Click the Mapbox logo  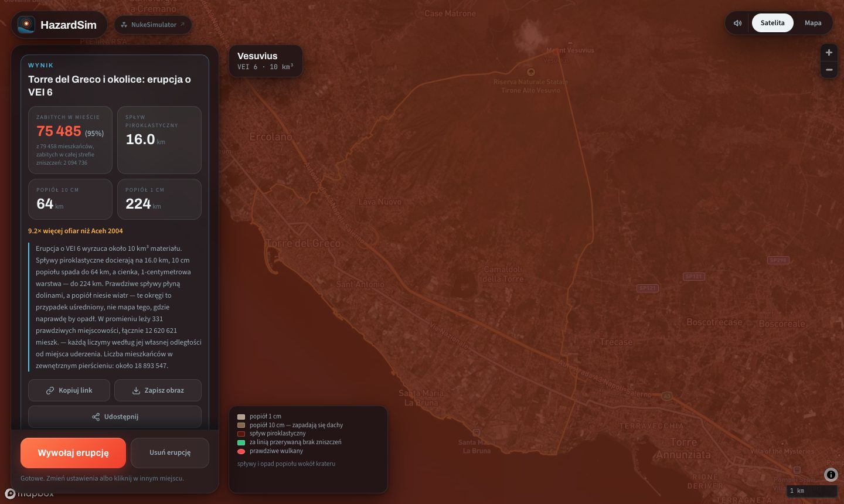pyautogui.click(x=29, y=493)
